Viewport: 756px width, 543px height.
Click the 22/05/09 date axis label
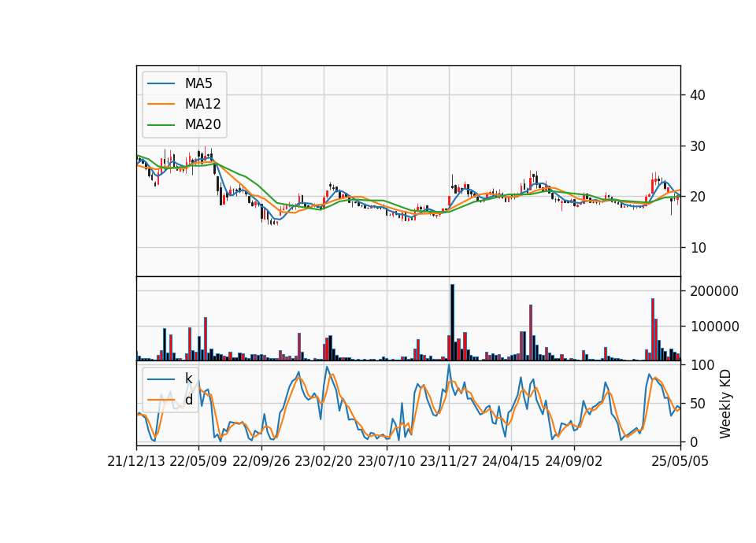click(x=198, y=461)
